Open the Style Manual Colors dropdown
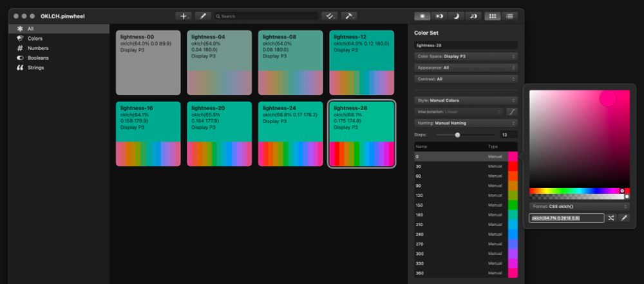The height and width of the screenshot is (284, 644). [466, 100]
